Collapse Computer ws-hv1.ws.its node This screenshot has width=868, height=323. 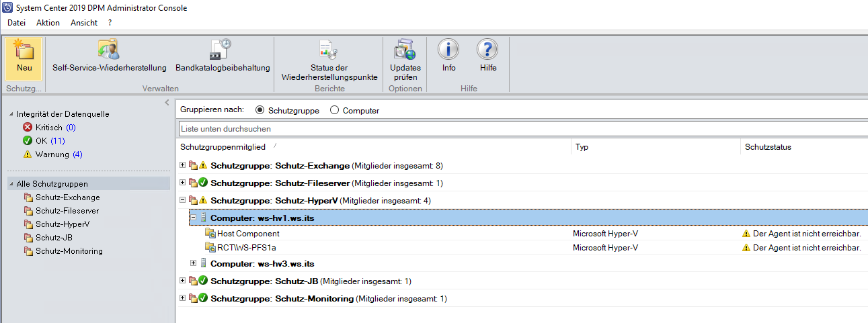[x=193, y=218]
